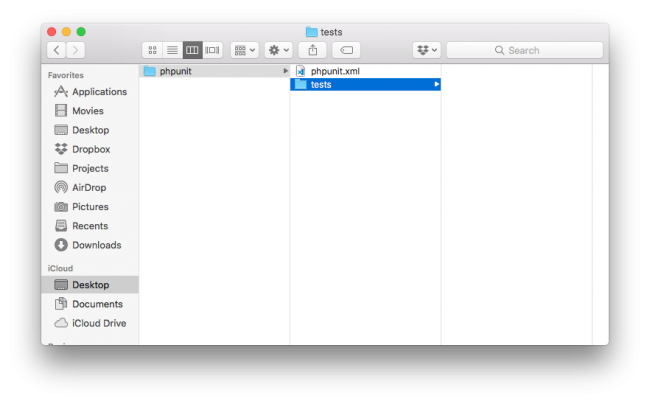Select AirDrop in the sidebar
Screen dimensions: 650x404
coord(90,188)
